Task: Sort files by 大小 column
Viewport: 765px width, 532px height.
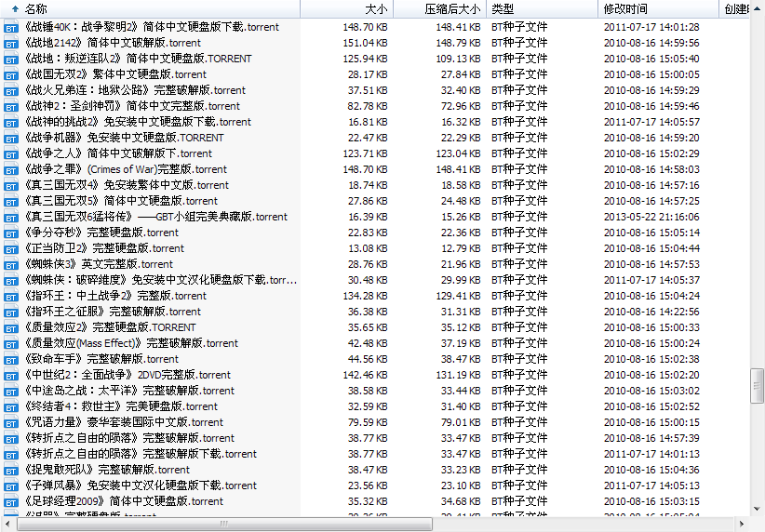Action: (346, 8)
